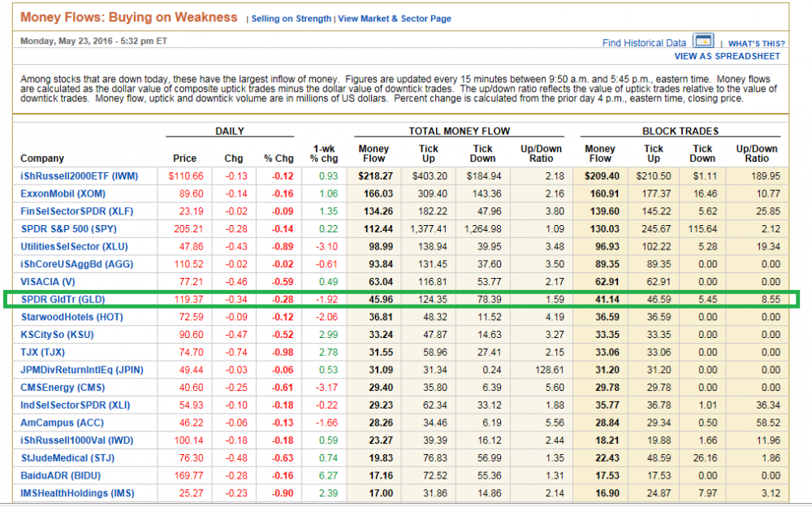Switch to Selling on Strength page

point(292,19)
